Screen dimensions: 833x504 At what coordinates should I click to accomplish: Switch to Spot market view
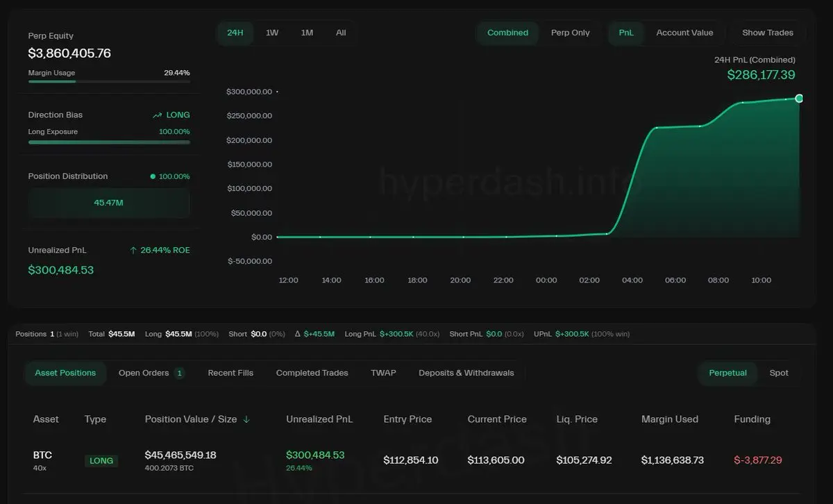[779, 373]
